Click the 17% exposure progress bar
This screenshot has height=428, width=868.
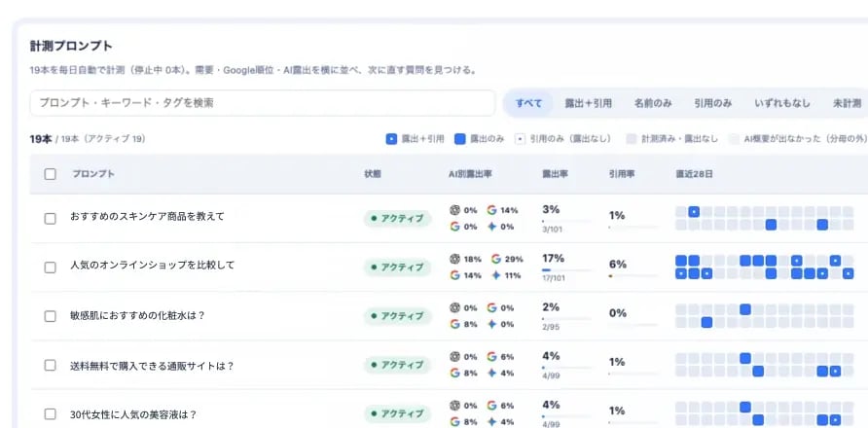pos(567,270)
